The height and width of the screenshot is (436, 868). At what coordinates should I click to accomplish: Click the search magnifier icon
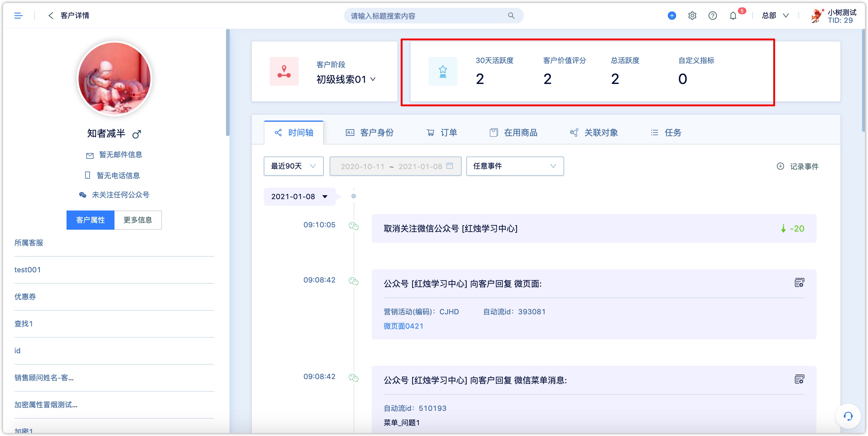coord(511,16)
